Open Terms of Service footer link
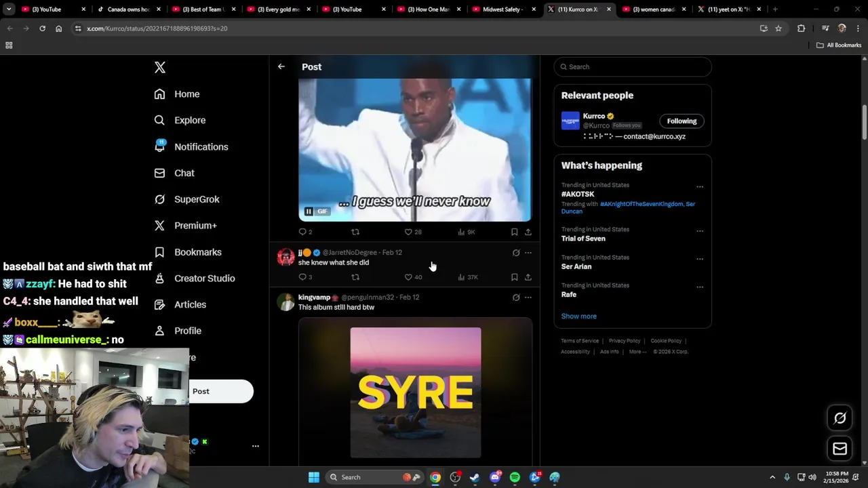This screenshot has width=868, height=488. 580,341
